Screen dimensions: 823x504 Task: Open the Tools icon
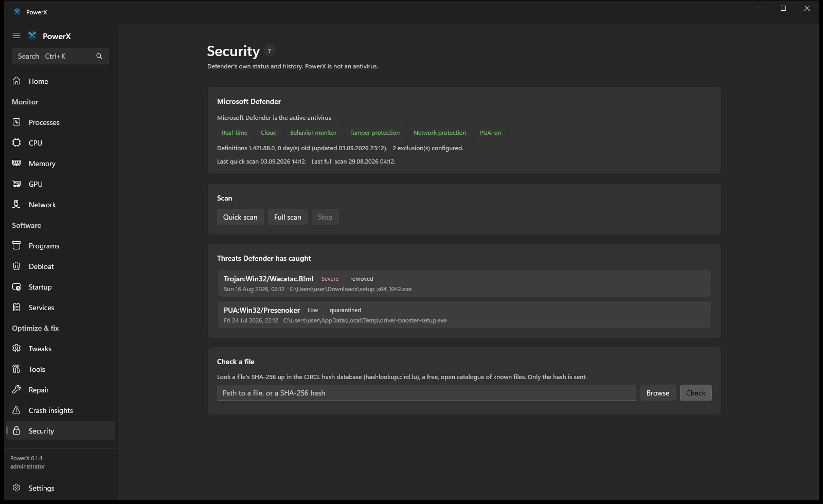pos(16,369)
